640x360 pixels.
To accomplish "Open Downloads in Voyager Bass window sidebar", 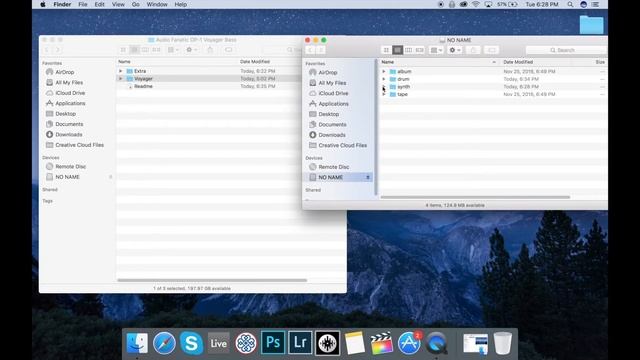I will [x=69, y=135].
